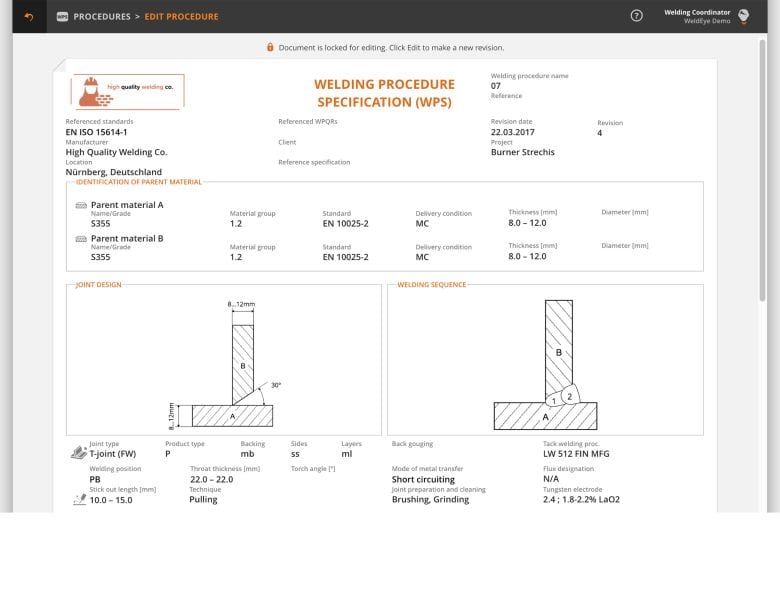Image resolution: width=780 pixels, height=590 pixels.
Task: Click the Welding position PB field
Action: click(x=95, y=479)
